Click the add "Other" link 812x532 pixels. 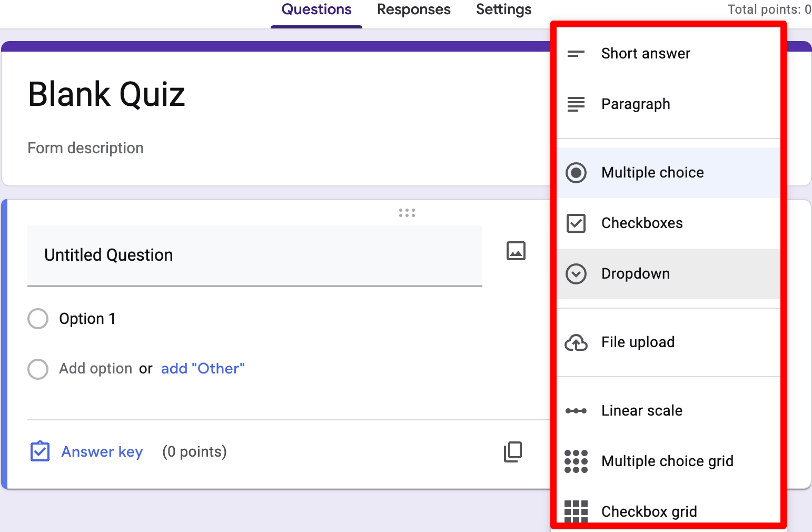click(203, 369)
